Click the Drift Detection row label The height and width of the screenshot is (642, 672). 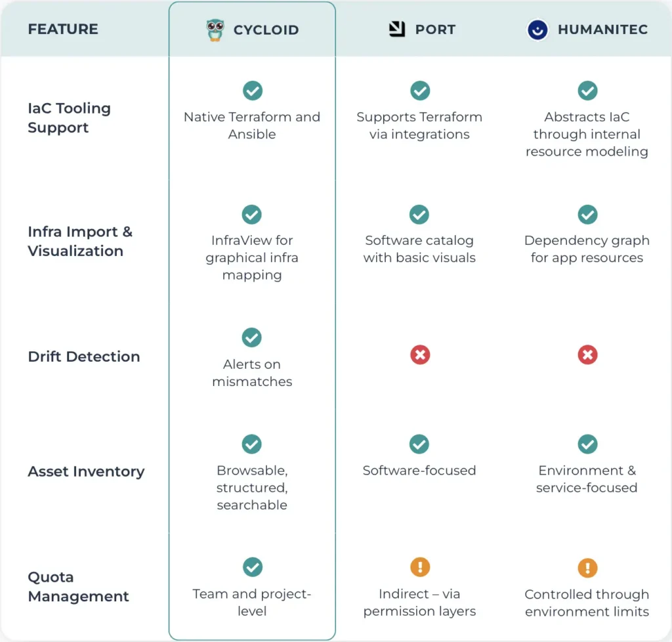point(84,356)
